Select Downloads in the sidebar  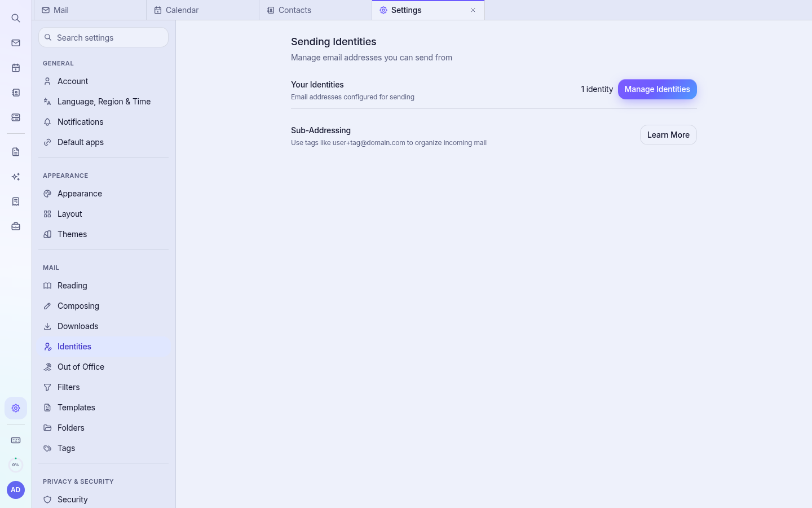pos(104,326)
